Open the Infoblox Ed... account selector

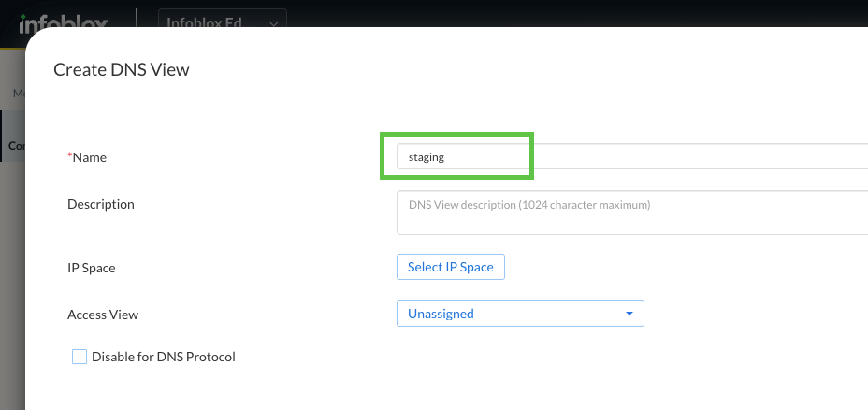click(x=223, y=22)
